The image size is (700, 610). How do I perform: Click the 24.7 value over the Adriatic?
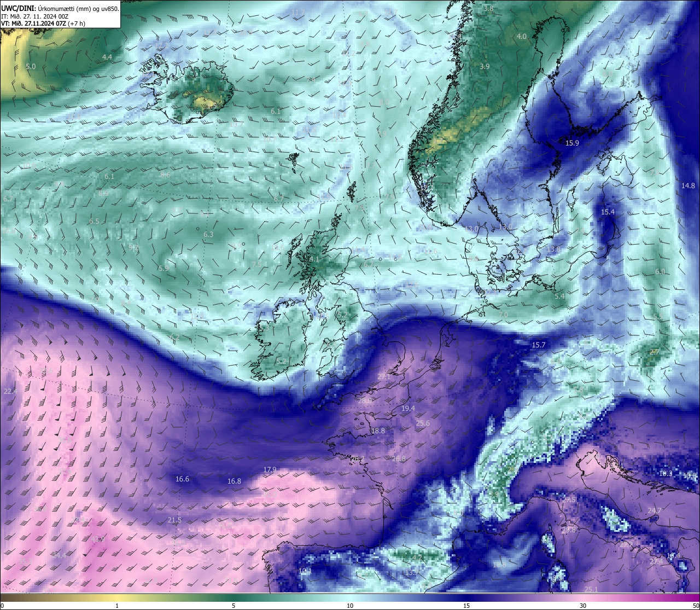655,511
